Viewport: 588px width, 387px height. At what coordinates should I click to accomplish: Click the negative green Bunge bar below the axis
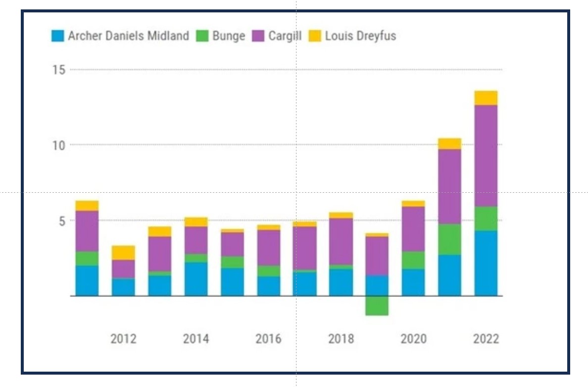pos(377,305)
